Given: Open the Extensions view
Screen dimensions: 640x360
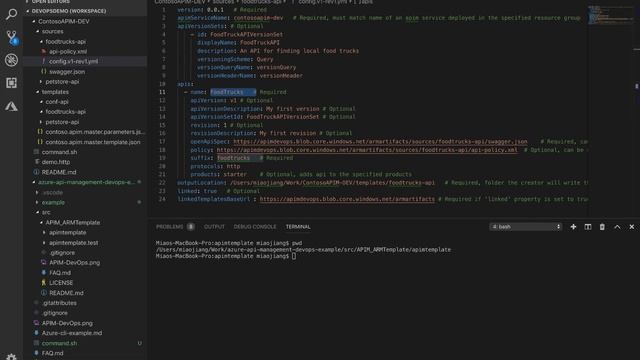Looking at the screenshot, I should click(x=11, y=83).
